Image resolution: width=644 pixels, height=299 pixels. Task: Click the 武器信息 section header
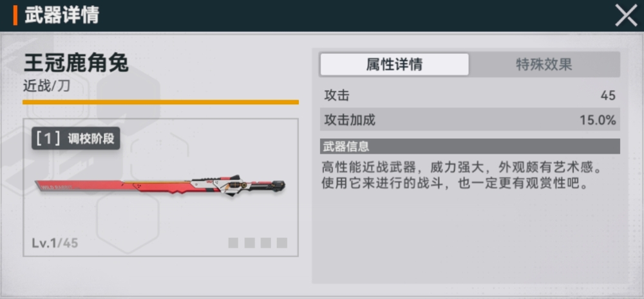click(469, 146)
